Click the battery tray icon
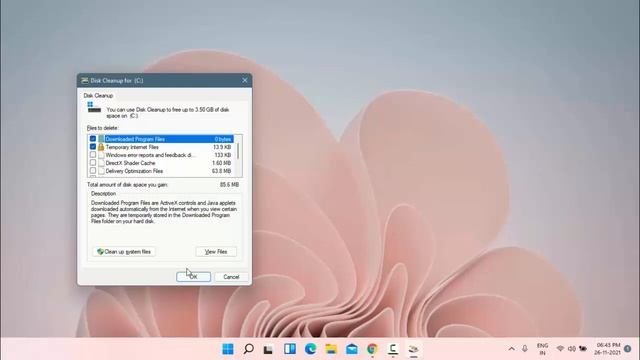Viewport: 640px width, 360px height. [x=583, y=349]
